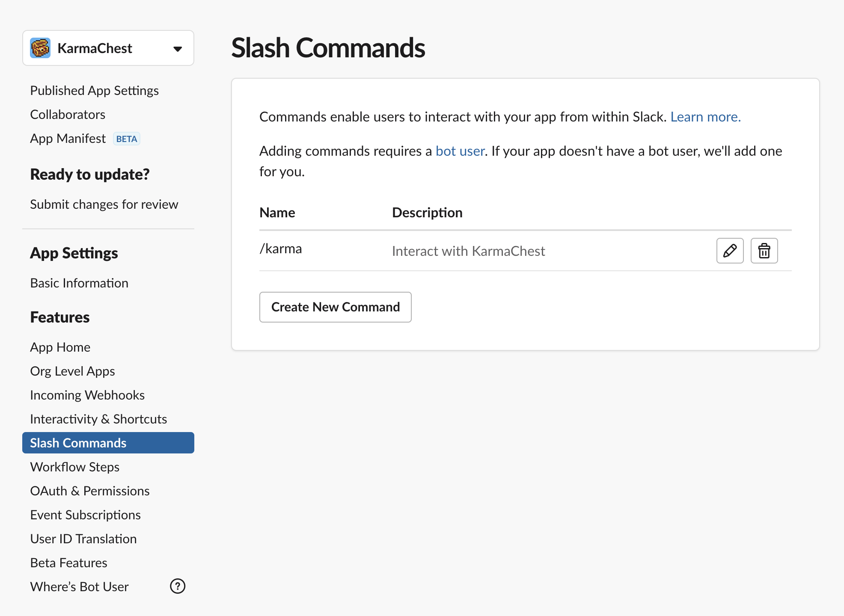Click the Description column header

click(x=427, y=213)
